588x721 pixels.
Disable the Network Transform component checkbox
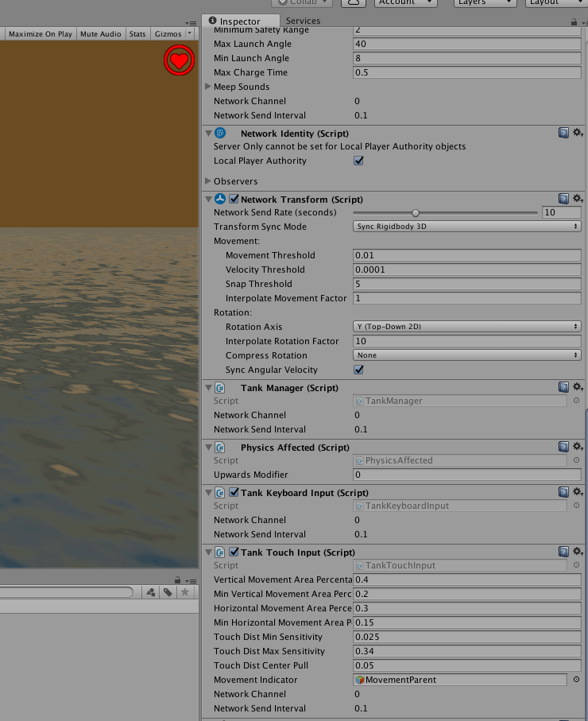pyautogui.click(x=234, y=199)
